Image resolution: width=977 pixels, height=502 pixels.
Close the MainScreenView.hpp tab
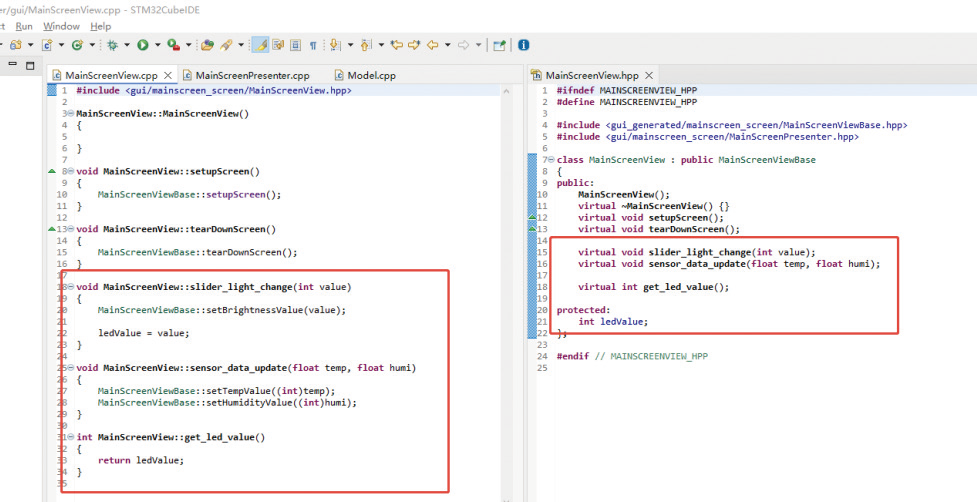click(x=649, y=75)
